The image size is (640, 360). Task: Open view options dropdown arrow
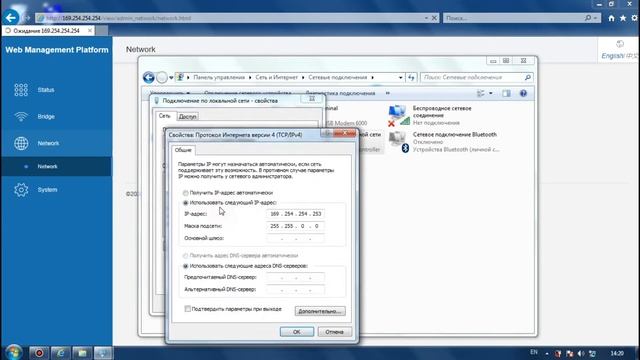click(x=491, y=93)
